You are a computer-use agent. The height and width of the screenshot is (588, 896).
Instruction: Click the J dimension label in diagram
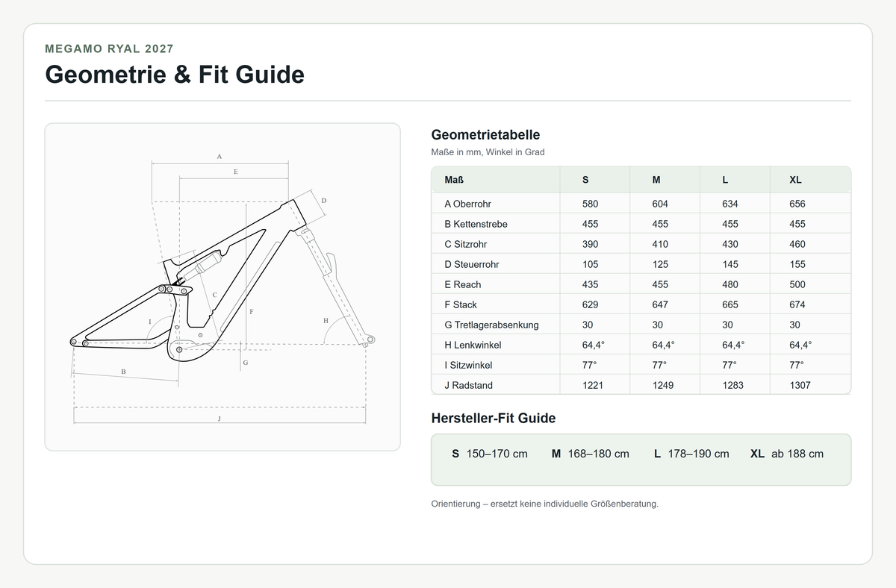(x=220, y=419)
